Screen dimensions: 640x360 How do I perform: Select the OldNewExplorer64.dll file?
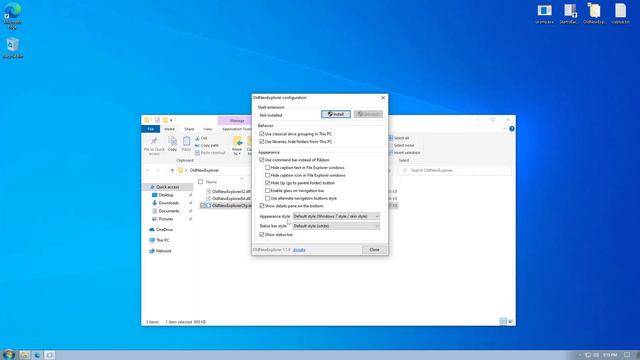coord(231,198)
